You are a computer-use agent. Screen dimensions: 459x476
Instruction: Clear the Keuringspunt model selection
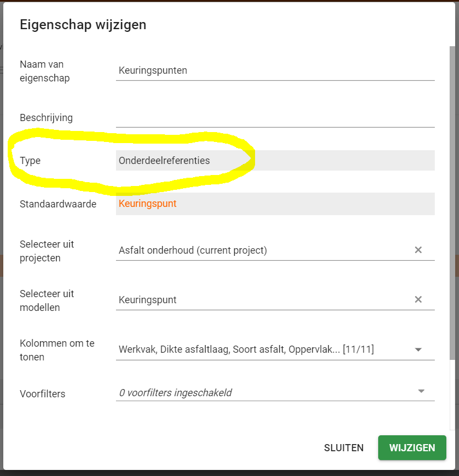418,300
